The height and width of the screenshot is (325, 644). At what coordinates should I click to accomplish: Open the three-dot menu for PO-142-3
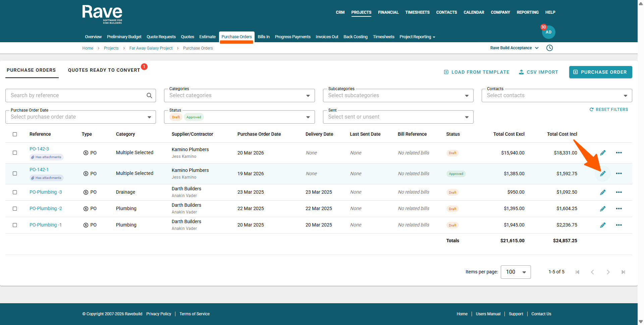point(619,153)
